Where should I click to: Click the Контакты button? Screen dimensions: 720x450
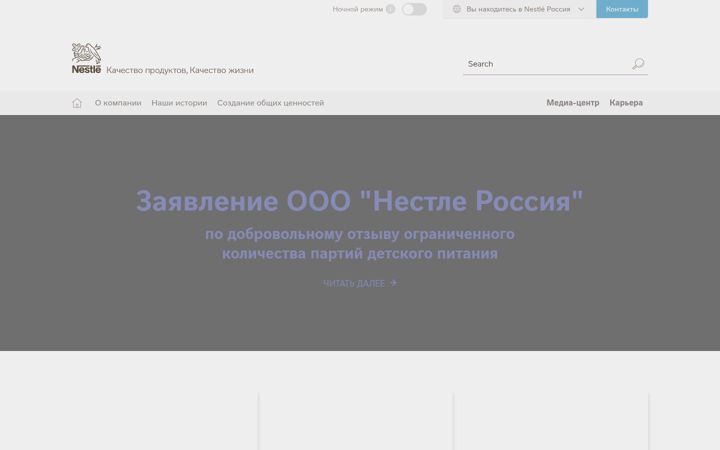[622, 9]
